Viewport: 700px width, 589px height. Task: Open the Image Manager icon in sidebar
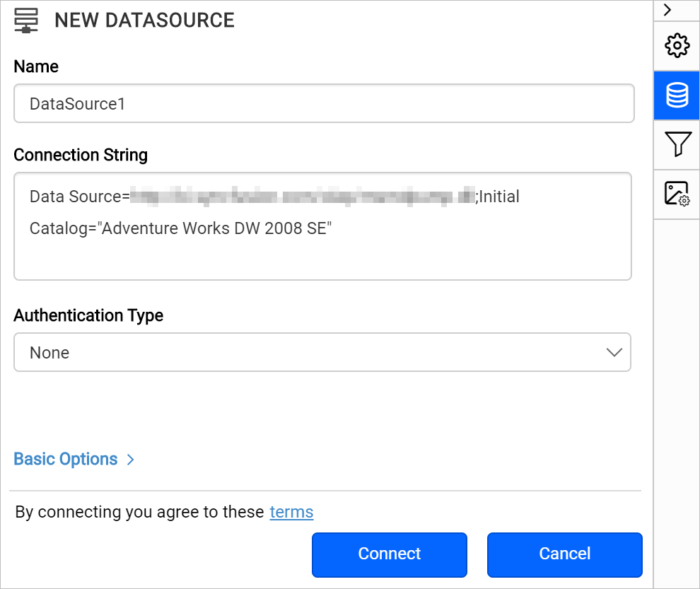click(x=677, y=193)
